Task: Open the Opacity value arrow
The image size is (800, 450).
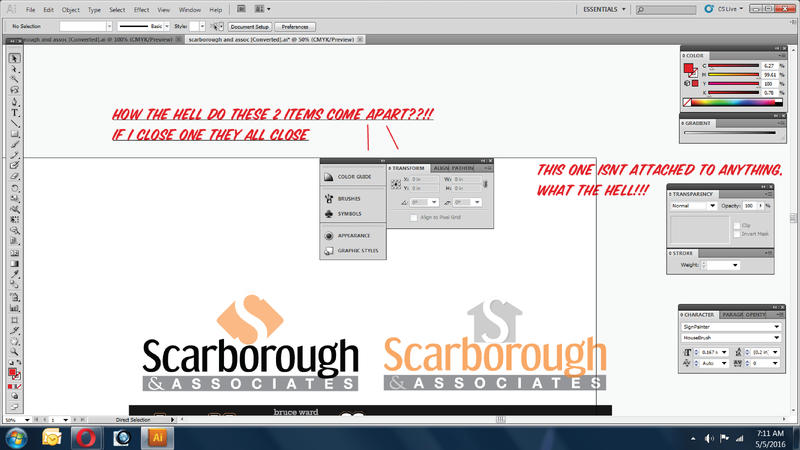Action: pyautogui.click(x=760, y=206)
